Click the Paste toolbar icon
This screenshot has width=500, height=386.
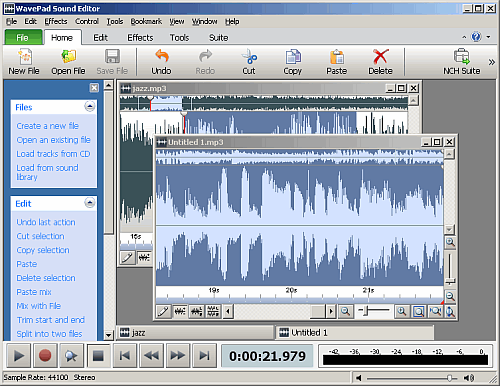pyautogui.click(x=337, y=57)
